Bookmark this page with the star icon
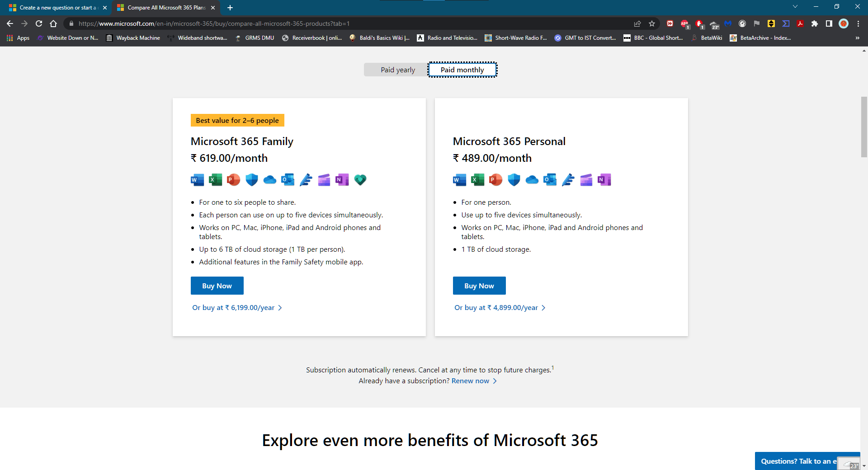This screenshot has width=868, height=470. coord(652,23)
